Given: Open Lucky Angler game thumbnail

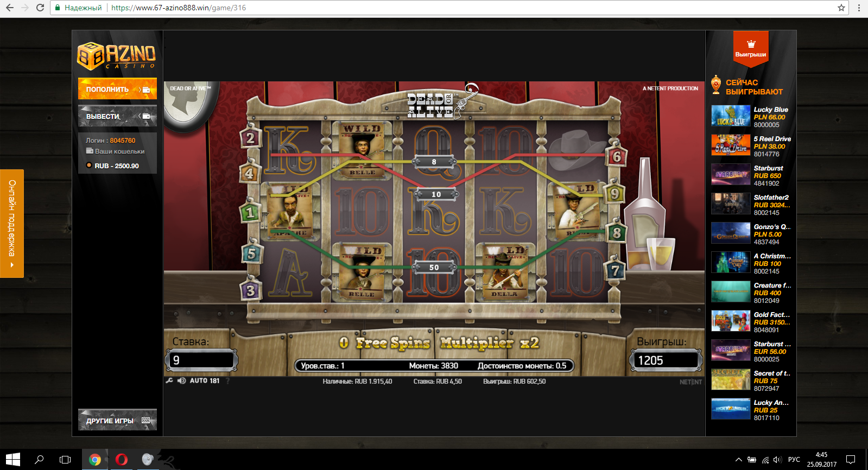Looking at the screenshot, I should tap(731, 409).
